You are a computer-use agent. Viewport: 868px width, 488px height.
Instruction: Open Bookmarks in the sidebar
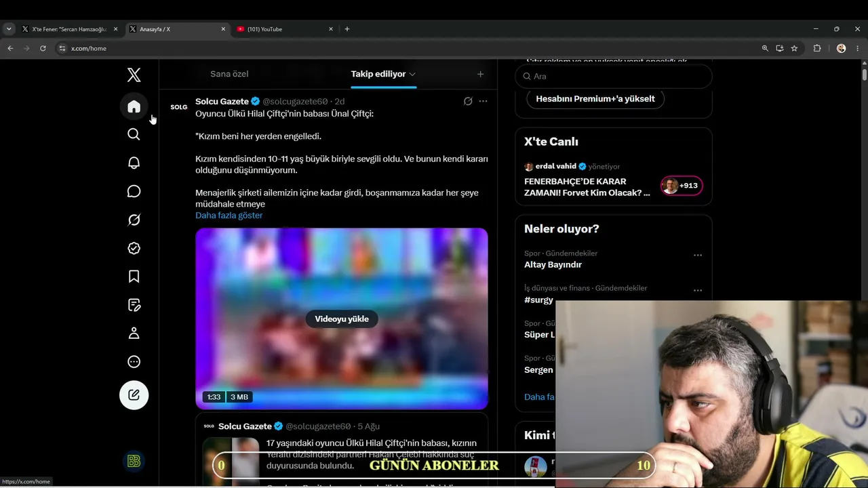pos(134,277)
